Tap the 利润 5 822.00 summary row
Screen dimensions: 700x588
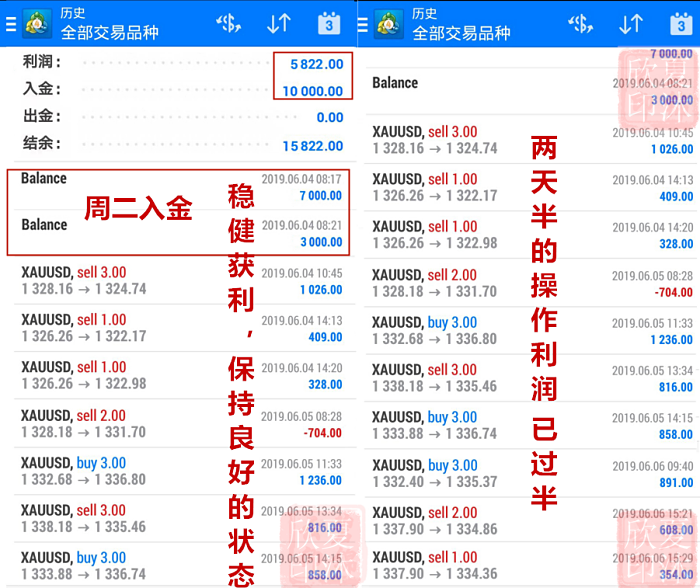tap(182, 63)
